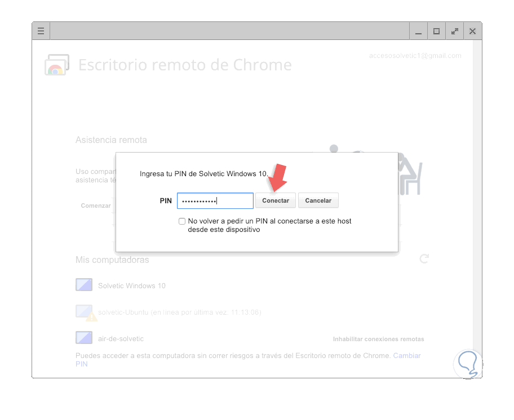The height and width of the screenshot is (420, 514).
Task: Click the Mis computadoras heading
Action: [112, 260]
